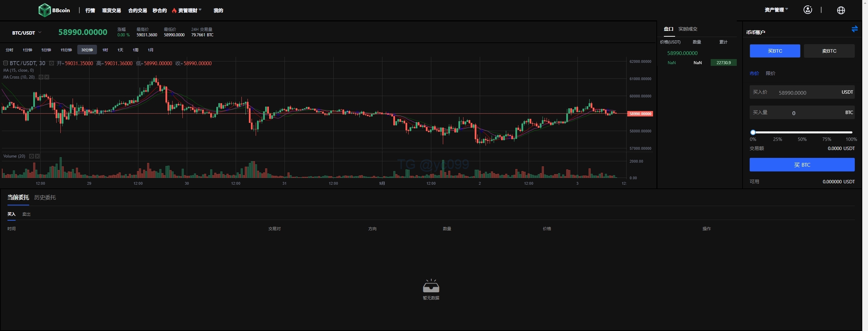Switch order type to 限价 (limit)
This screenshot has width=868, height=331.
tap(770, 73)
